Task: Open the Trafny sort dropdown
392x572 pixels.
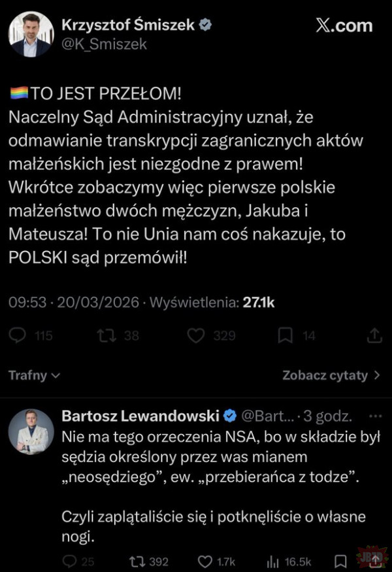Action: click(x=34, y=376)
